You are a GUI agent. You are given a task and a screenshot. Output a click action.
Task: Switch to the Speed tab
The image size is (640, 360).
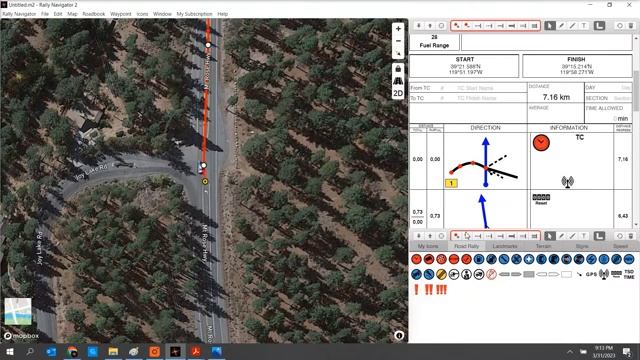pyautogui.click(x=620, y=246)
